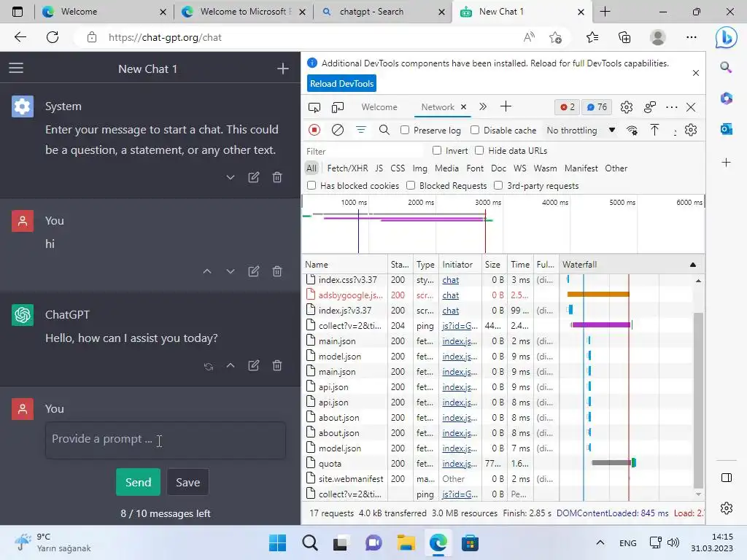Screen dimensions: 747x560
Task: Check Has blocked cookies checkbox
Action: [311, 186]
